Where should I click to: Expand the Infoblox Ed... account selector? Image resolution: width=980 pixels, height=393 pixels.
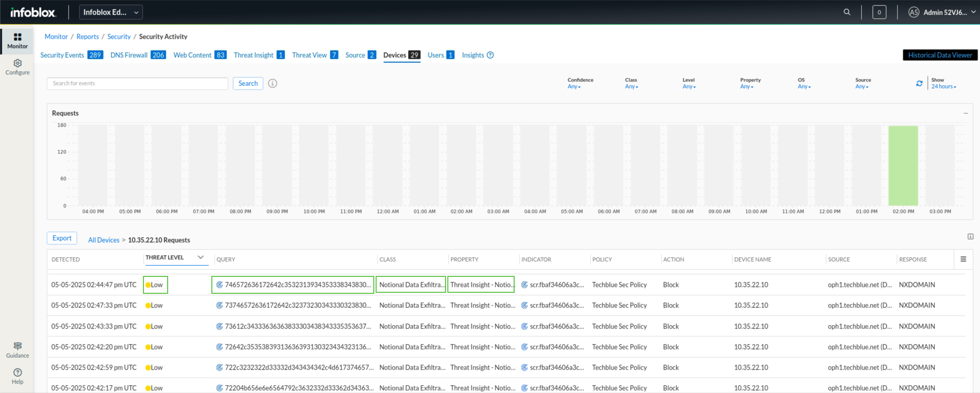(x=111, y=12)
